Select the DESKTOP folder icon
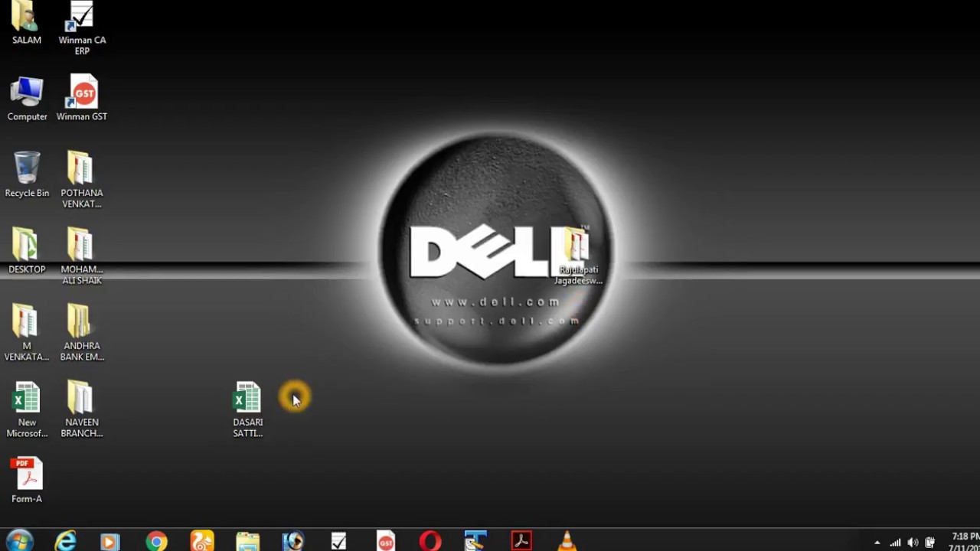This screenshot has width=980, height=551. tap(27, 252)
